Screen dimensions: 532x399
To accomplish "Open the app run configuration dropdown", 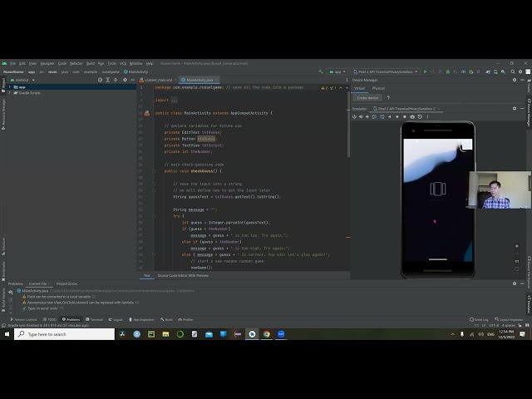I will click(x=337, y=71).
